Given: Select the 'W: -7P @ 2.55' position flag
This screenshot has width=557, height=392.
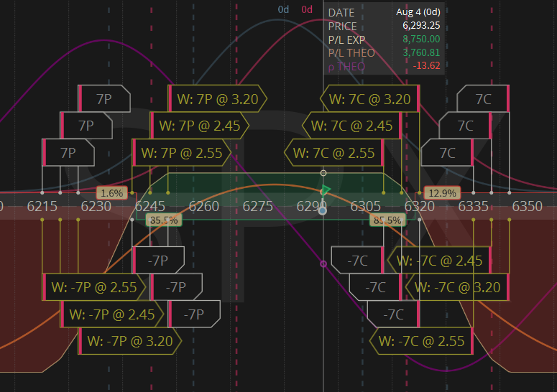Looking at the screenshot, I should pyautogui.click(x=94, y=287).
